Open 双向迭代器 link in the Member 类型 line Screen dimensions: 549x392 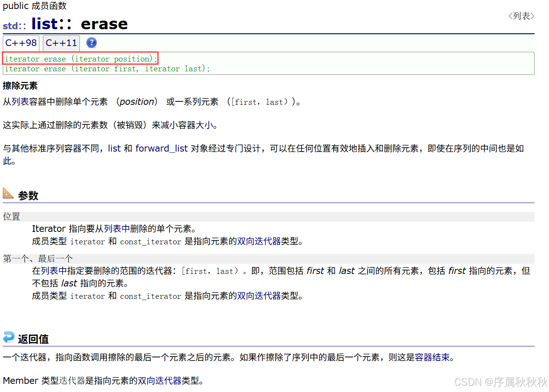tap(159, 381)
